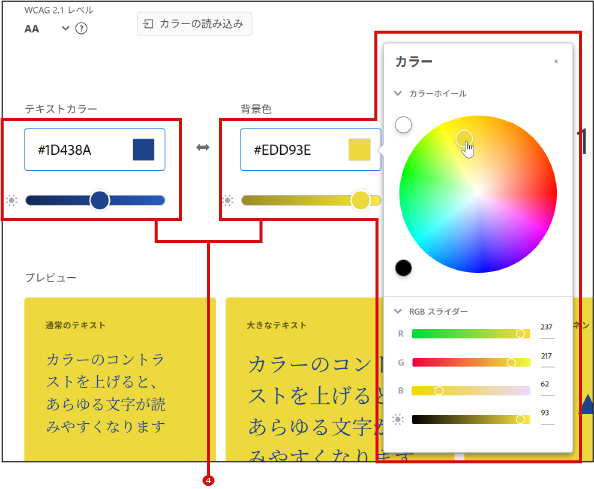Click the brightness slider handle in the カラー panel
594x489 pixels.
521,419
